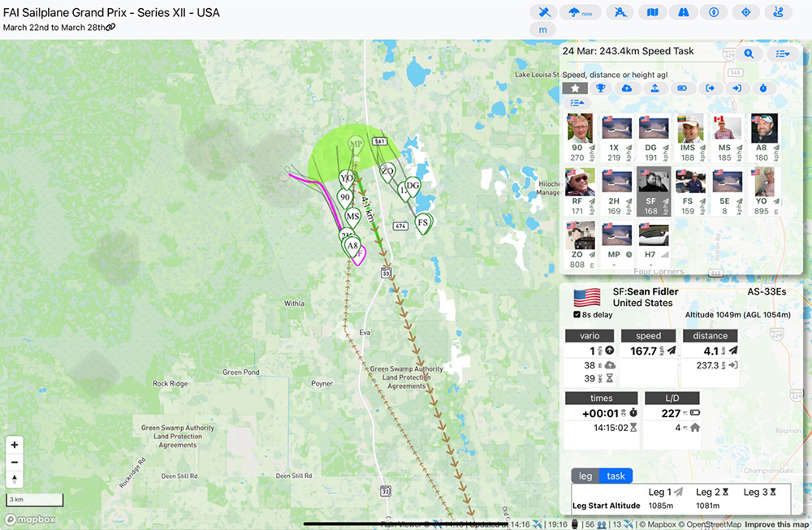Open the Improve this map link
This screenshot has height=530, width=812.
pyautogui.click(x=775, y=524)
